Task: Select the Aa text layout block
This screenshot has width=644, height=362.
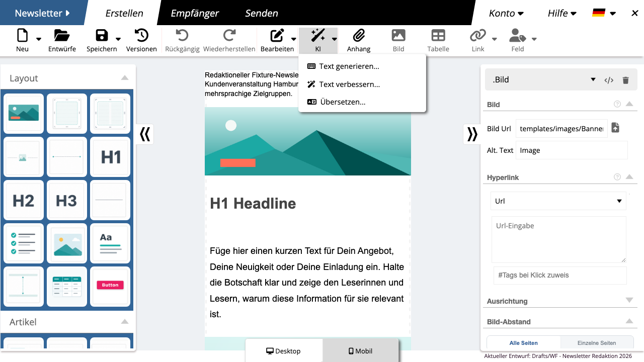Action: tap(110, 244)
